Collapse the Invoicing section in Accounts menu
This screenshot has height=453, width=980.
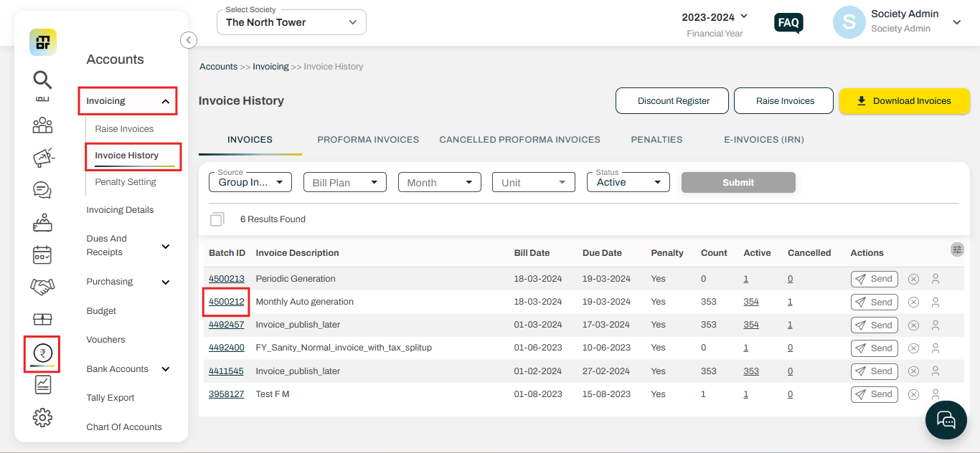(127, 100)
